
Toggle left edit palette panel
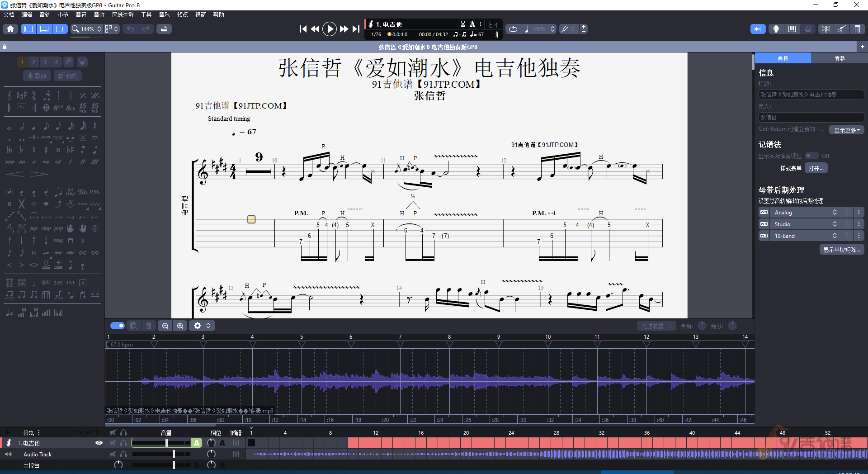tap(28, 29)
